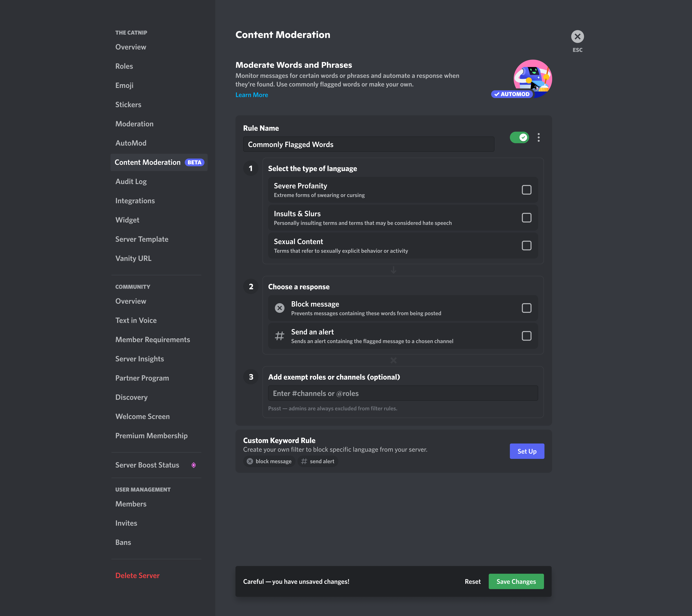692x616 pixels.
Task: Click the Server Boost Status gem icon
Action: 194,465
